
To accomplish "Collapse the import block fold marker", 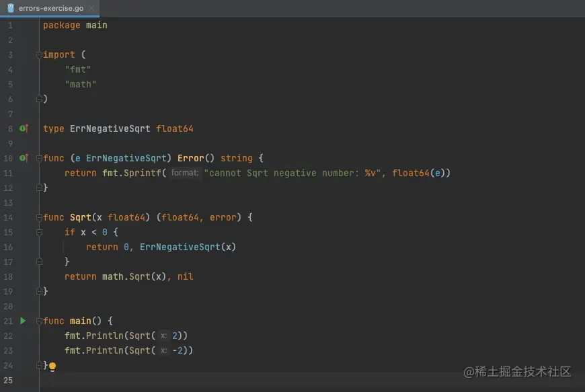I will pyautogui.click(x=39, y=55).
